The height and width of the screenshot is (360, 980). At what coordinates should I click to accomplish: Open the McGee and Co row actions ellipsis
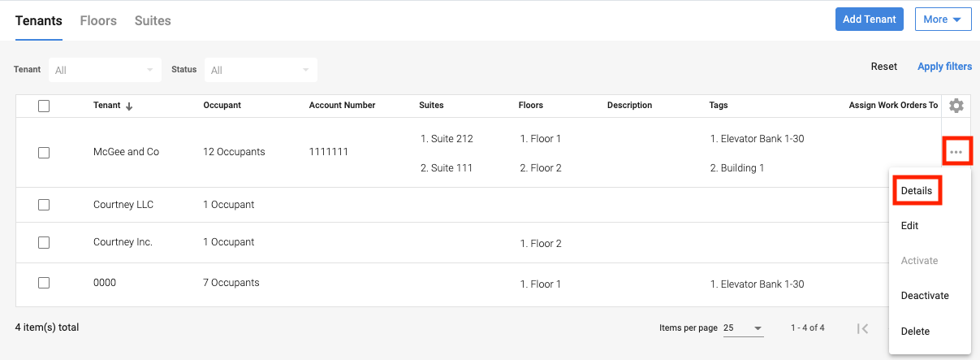pos(956,152)
